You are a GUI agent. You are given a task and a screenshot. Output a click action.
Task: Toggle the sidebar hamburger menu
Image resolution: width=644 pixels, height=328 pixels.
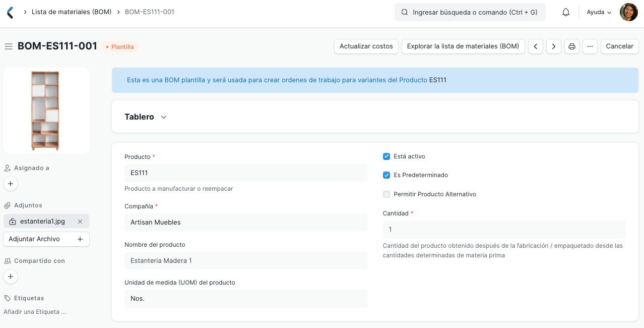point(8,46)
